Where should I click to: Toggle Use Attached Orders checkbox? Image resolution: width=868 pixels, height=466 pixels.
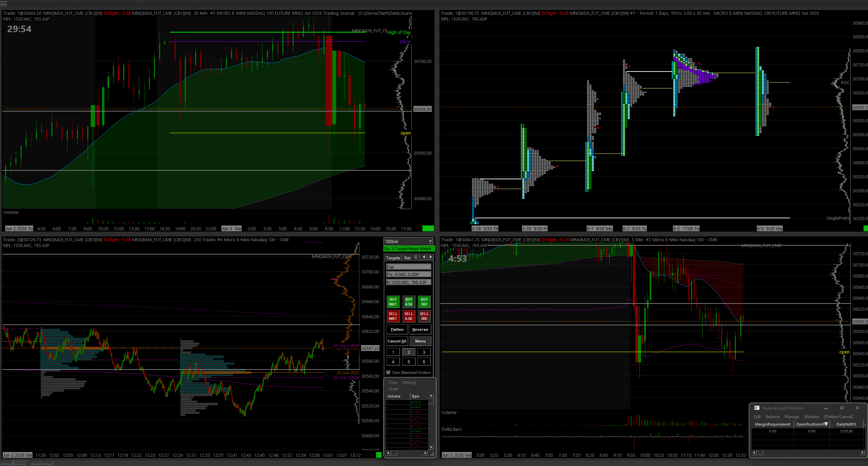[388, 373]
